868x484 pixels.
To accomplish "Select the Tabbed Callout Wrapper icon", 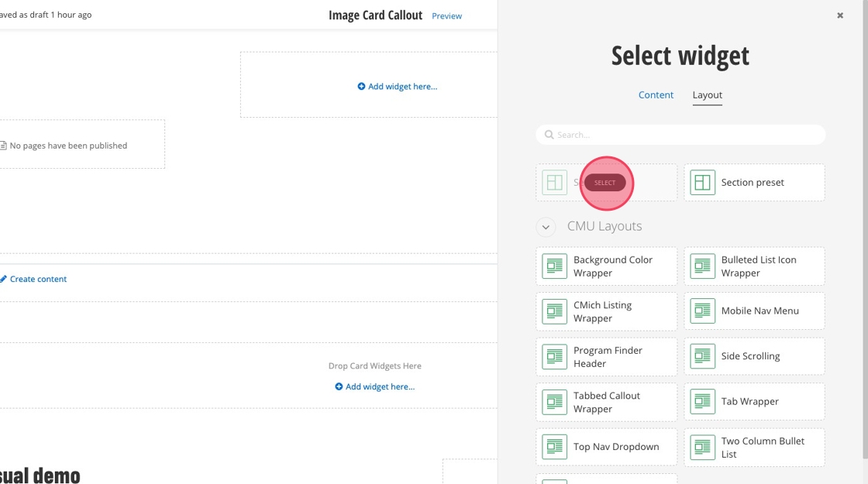I will [x=555, y=402].
